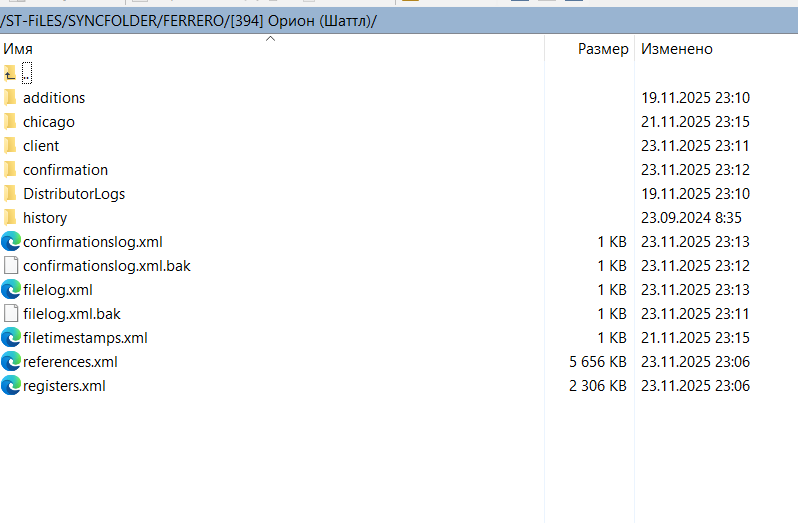Click the 23.11.2025 23:12 date of confirmation
This screenshot has height=523, width=798.
(x=695, y=169)
